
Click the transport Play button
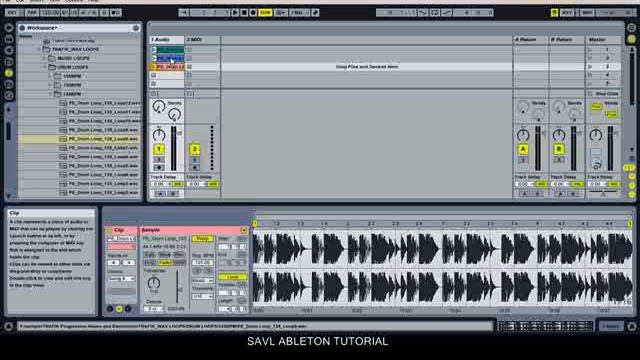[x=235, y=13]
